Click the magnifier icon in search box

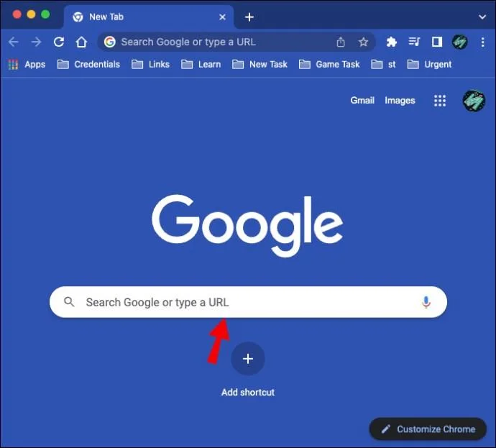[69, 302]
